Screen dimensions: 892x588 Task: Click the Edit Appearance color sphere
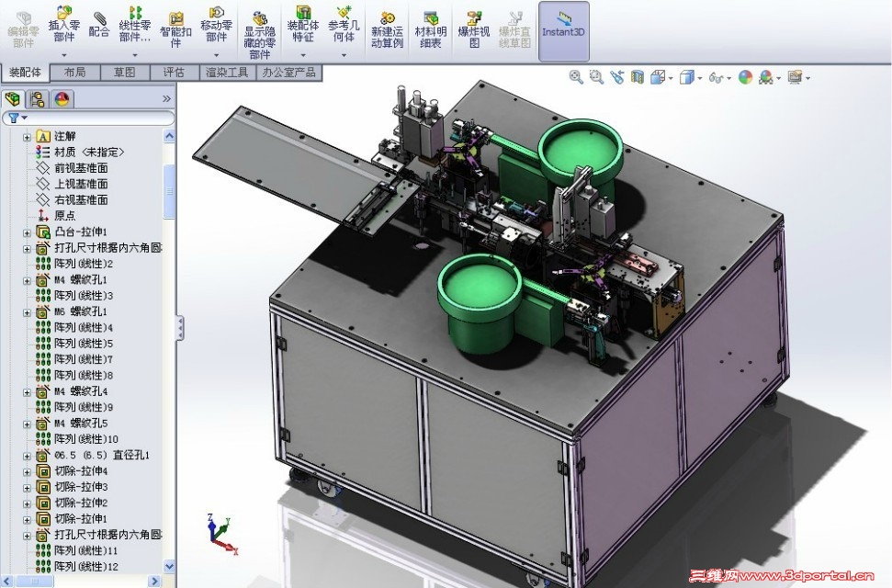[745, 77]
